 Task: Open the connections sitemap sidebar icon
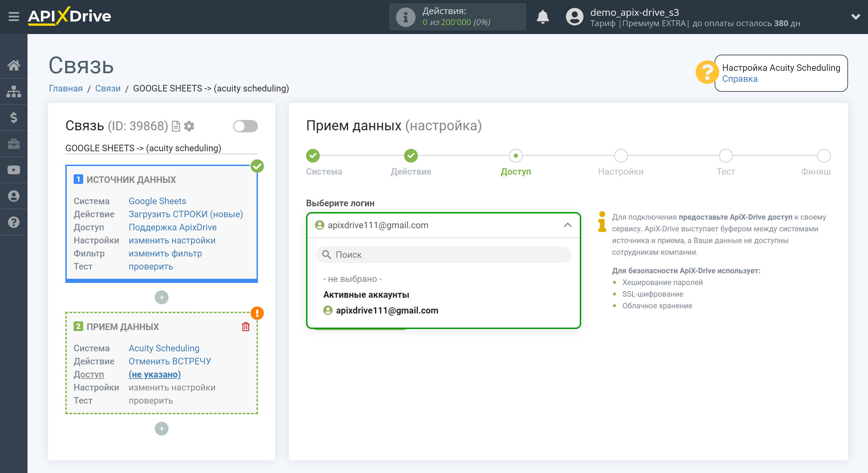coord(14,91)
